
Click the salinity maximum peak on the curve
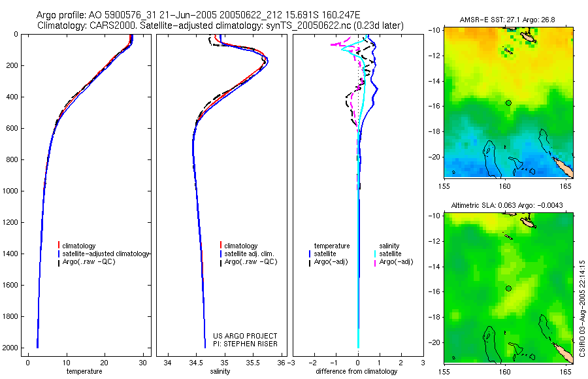267,61
